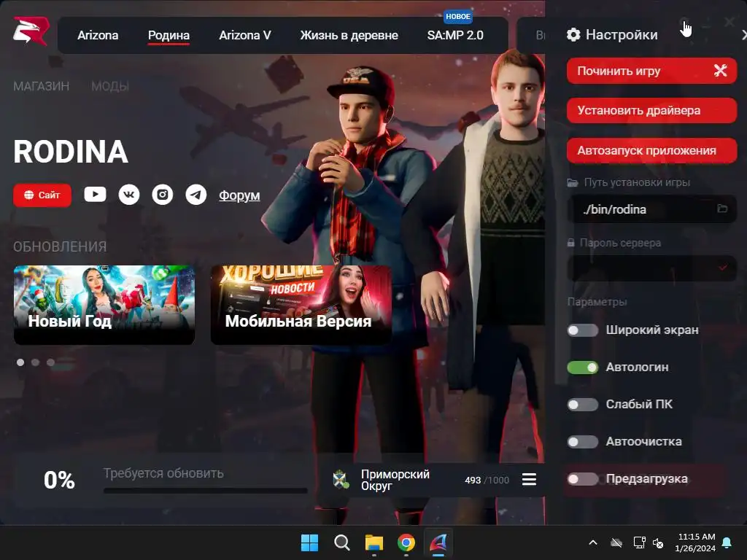Select the first updates carousel dot
Viewport: 747px width, 560px height.
pos(20,362)
